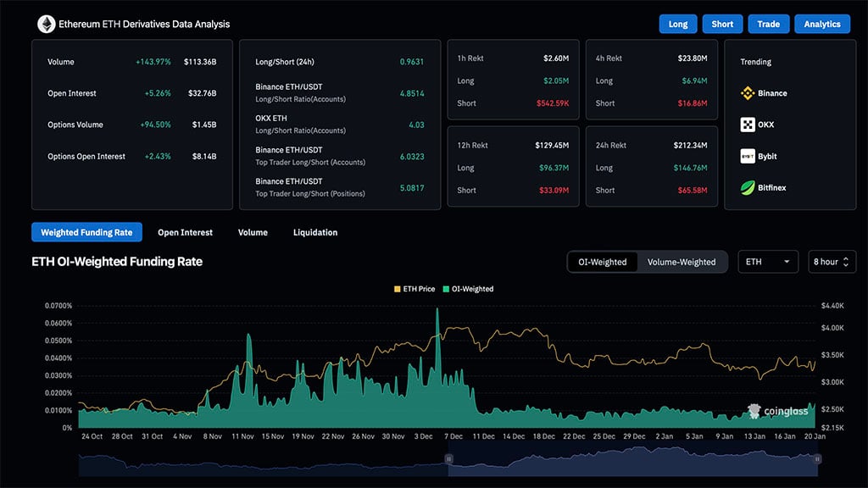Open the Liquidation tab
868x488 pixels.
tap(315, 232)
